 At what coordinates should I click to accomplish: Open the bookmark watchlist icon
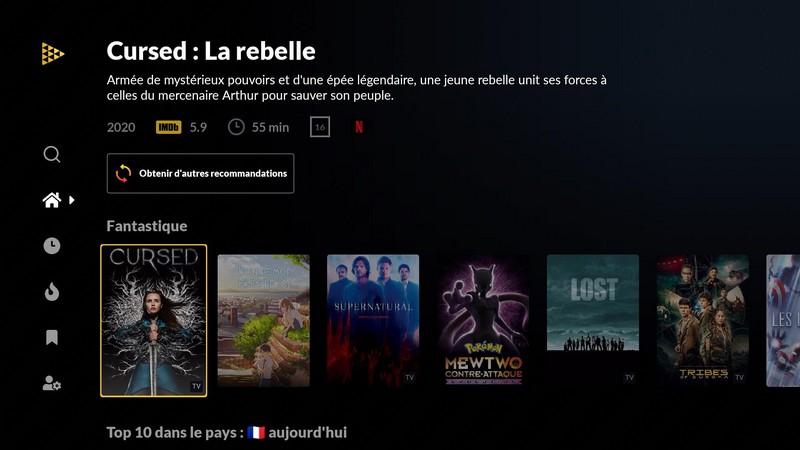tap(52, 338)
